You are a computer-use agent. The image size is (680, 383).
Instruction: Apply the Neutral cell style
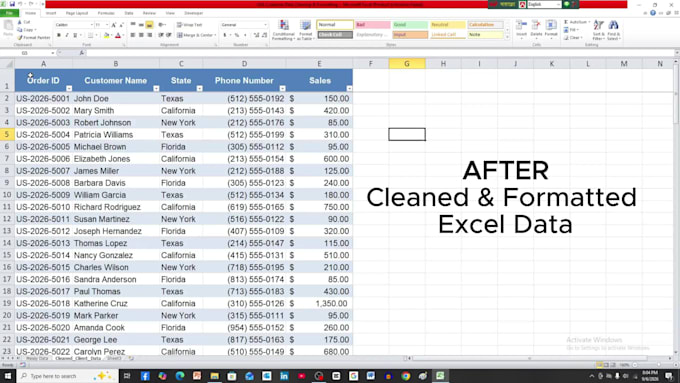tap(448, 25)
